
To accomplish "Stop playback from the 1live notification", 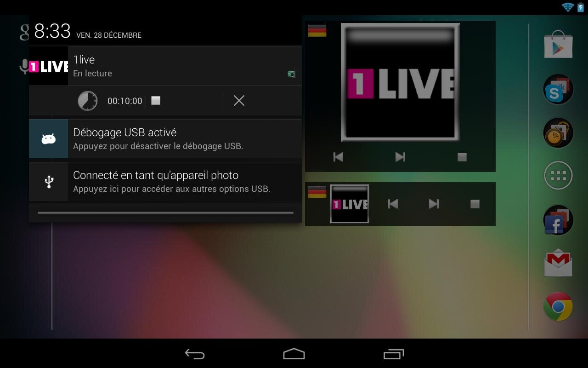I will [x=156, y=100].
